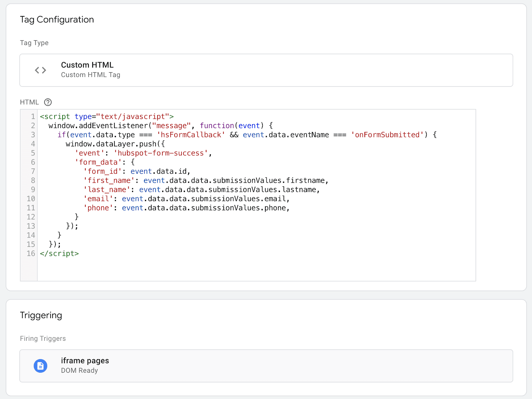Click the DOM Ready trigger document icon
The width and height of the screenshot is (532, 399).
pyautogui.click(x=40, y=365)
